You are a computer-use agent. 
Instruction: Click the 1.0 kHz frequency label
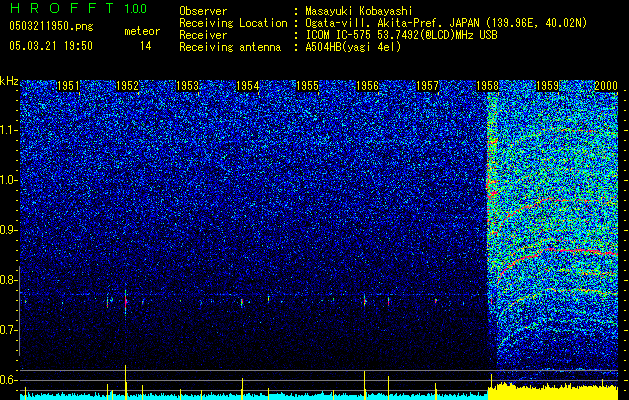(9, 180)
